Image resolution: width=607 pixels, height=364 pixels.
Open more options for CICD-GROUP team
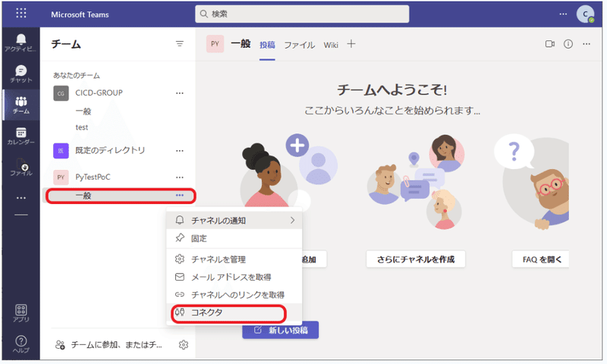point(180,93)
